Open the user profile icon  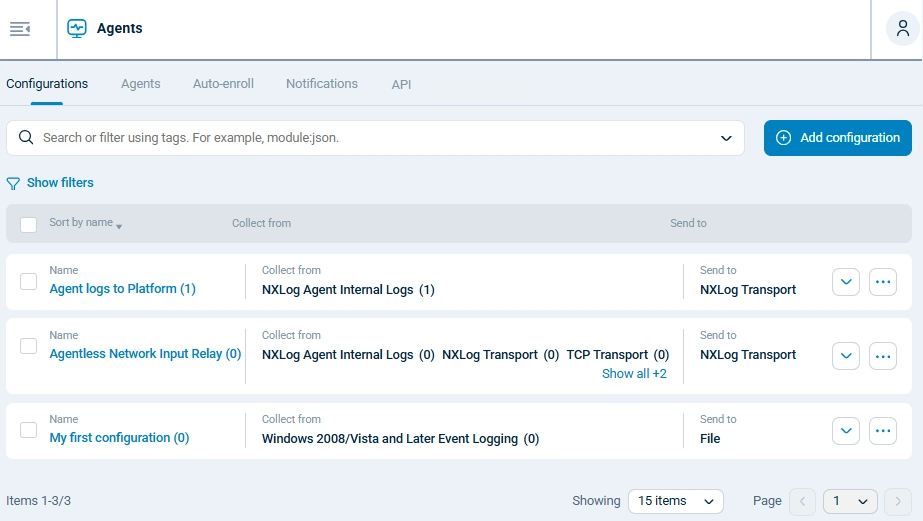902,29
